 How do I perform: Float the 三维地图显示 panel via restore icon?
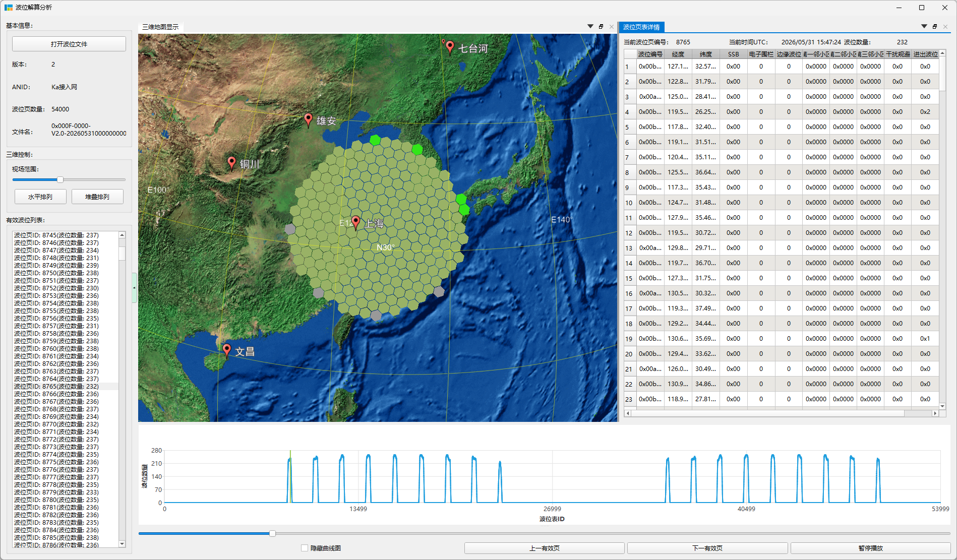pos(601,27)
